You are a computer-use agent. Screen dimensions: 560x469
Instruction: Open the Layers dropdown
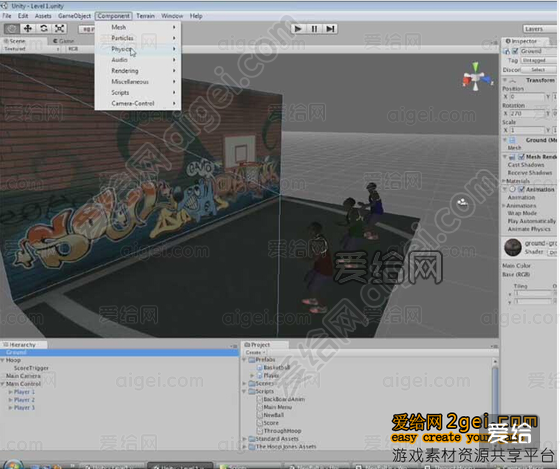[x=539, y=29]
